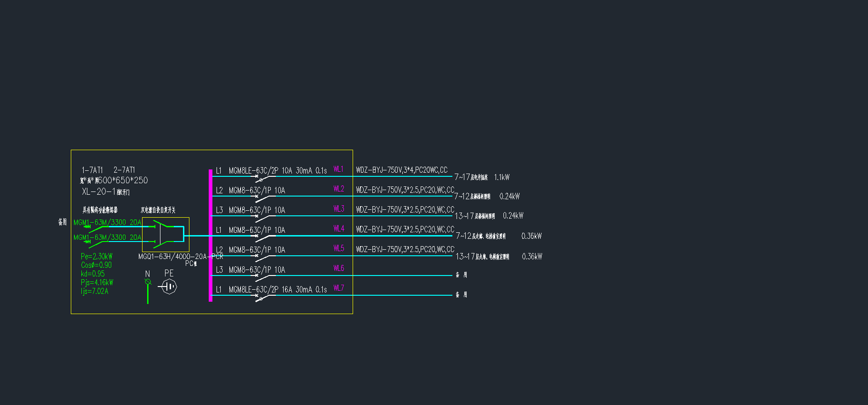Select text 'MGM8LE-63C/2P 16A 30mA 0.1s'
868x405 pixels.
point(278,289)
